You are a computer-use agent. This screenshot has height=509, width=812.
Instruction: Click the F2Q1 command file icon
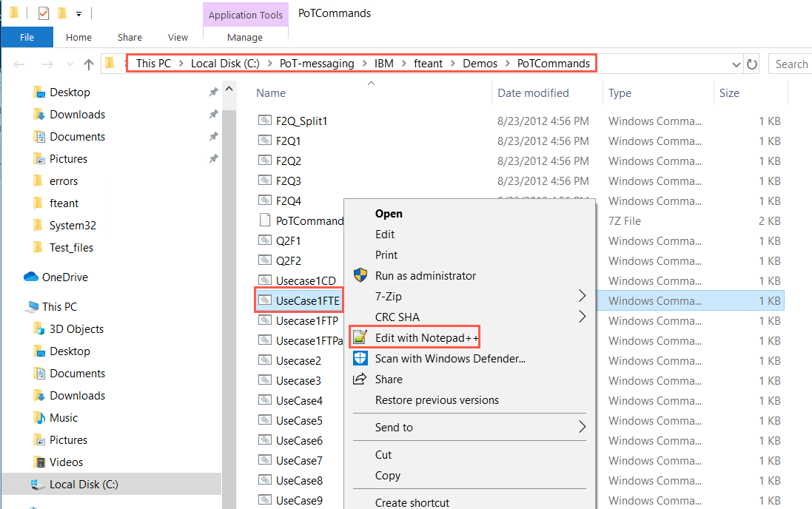click(265, 141)
